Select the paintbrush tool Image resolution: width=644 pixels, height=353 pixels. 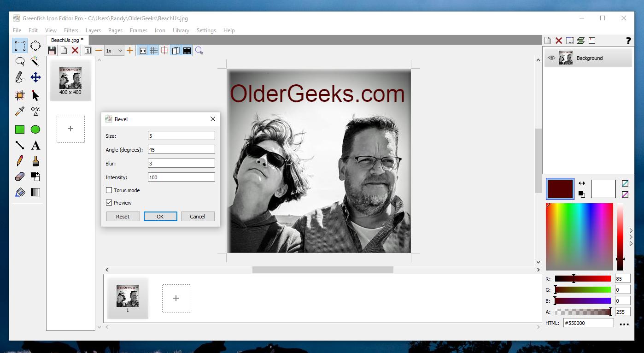pyautogui.click(x=35, y=161)
